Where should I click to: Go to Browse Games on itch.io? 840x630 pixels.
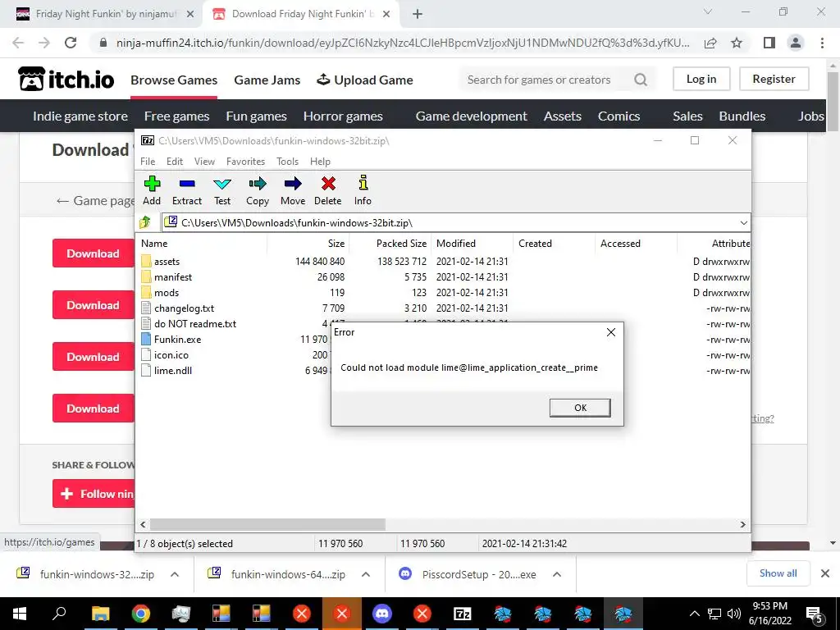(174, 80)
